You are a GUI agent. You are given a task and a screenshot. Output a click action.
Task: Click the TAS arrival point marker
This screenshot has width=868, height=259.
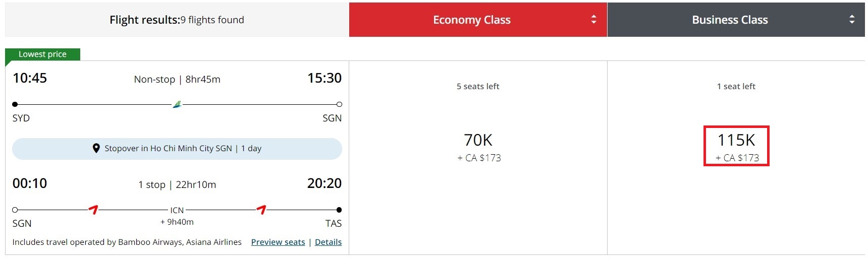click(x=339, y=210)
